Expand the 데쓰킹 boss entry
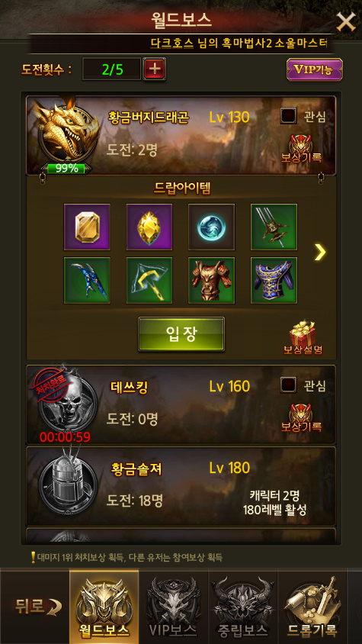Image resolution: width=362 pixels, height=644 pixels. [x=181, y=404]
